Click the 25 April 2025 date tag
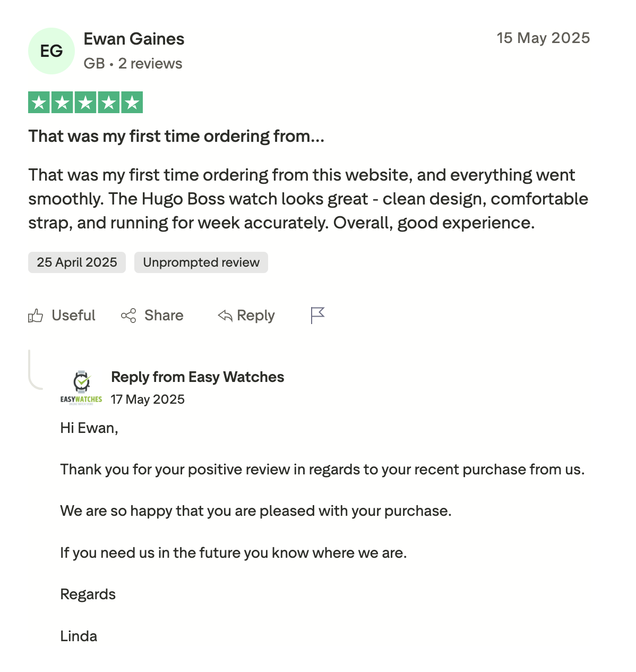 pyautogui.click(x=77, y=262)
